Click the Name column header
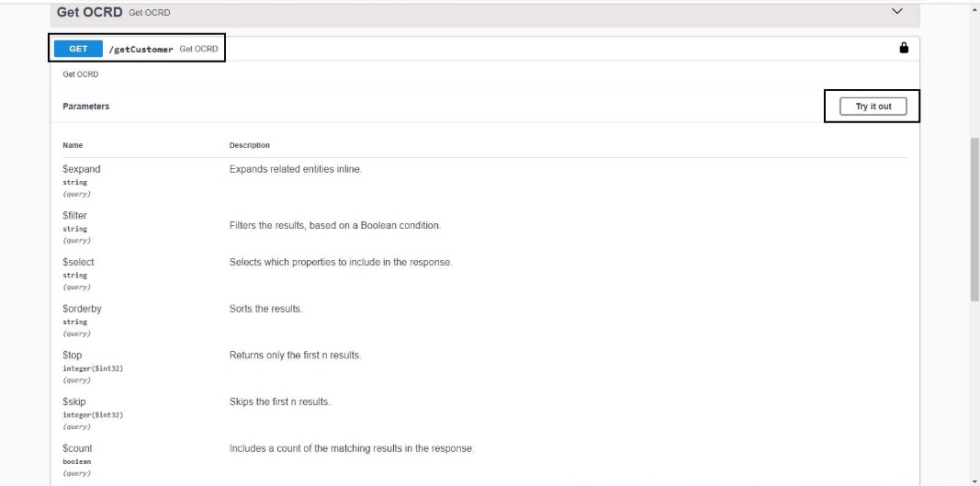 tap(73, 145)
